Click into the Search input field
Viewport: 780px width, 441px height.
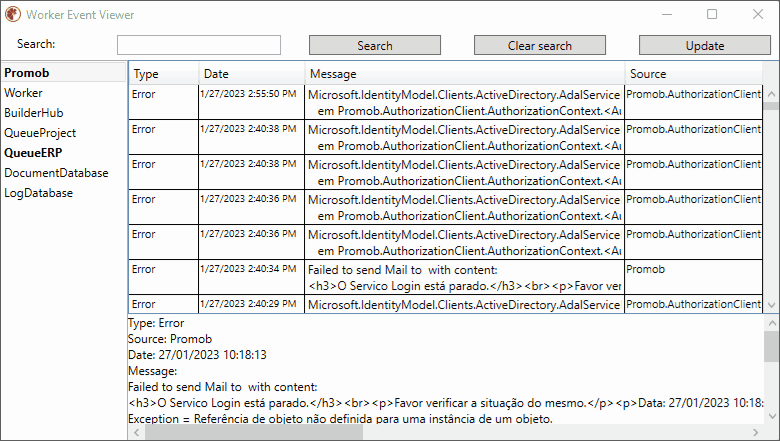(x=199, y=45)
